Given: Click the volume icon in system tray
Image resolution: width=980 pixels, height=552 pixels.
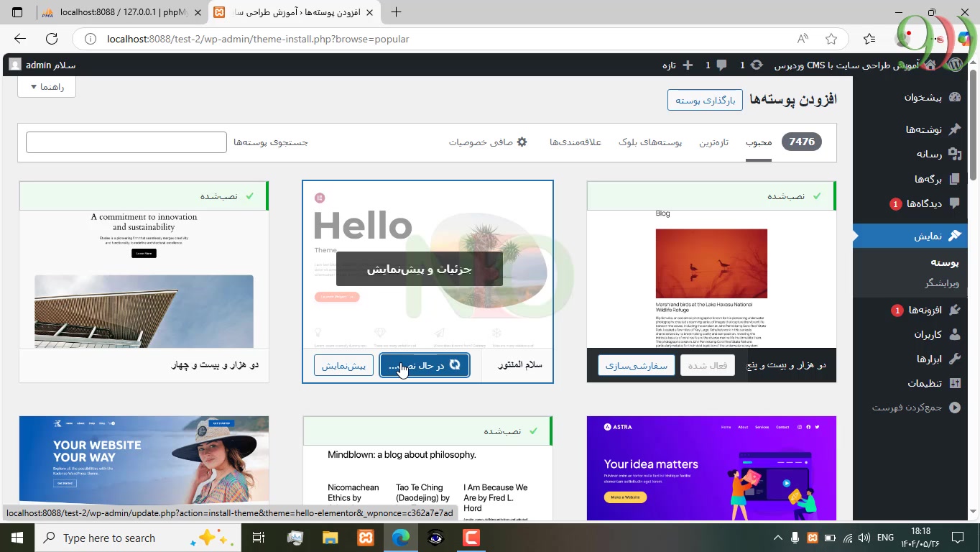Looking at the screenshot, I should click(x=864, y=538).
